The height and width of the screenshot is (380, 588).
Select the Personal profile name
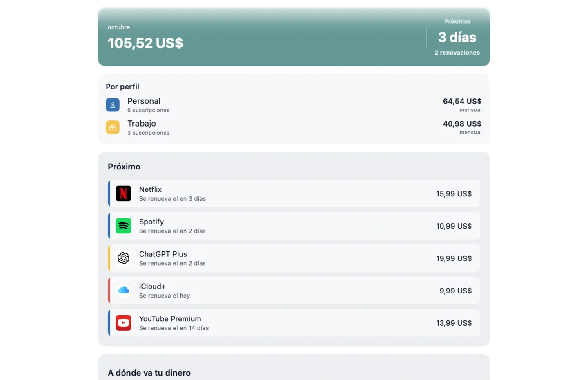point(144,101)
